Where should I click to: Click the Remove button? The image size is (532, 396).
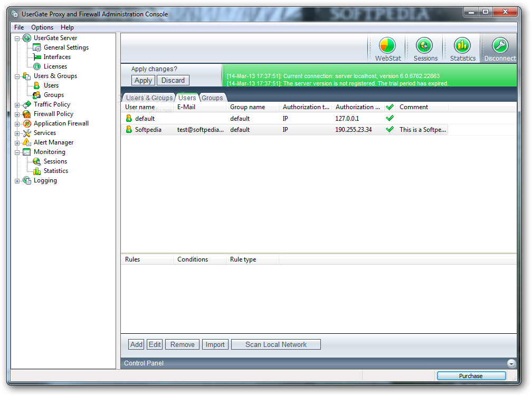click(x=183, y=344)
